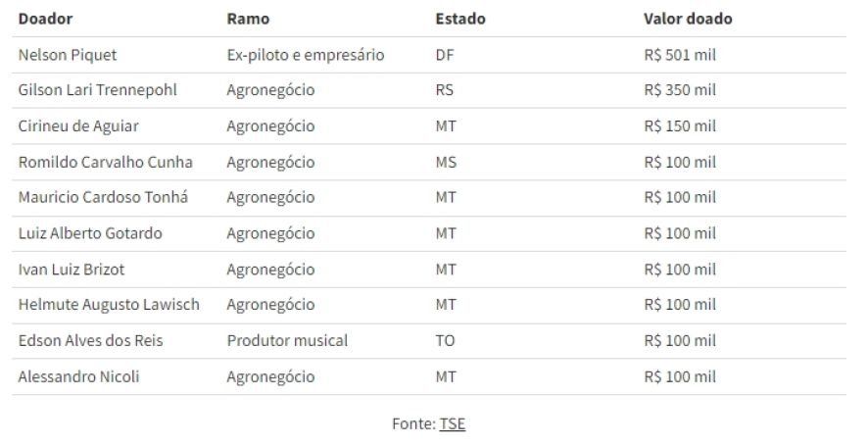Click the R$ 150 mil amount
The width and height of the screenshot is (868, 446).
click(680, 126)
